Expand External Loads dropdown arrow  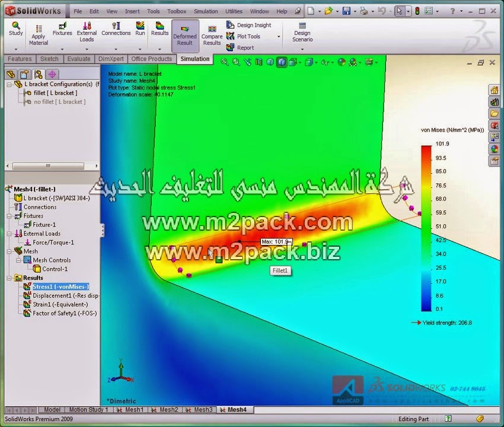pyautogui.click(x=87, y=49)
